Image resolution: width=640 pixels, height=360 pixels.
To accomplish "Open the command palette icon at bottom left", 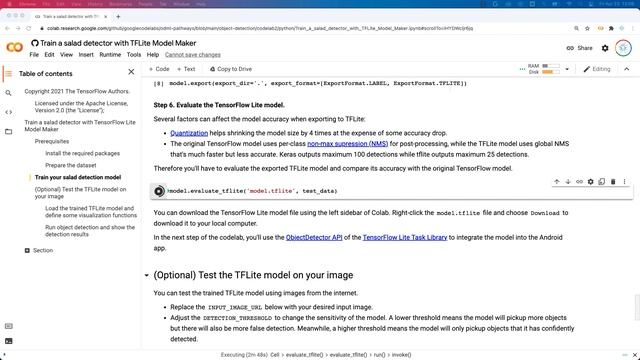I will click(9, 326).
